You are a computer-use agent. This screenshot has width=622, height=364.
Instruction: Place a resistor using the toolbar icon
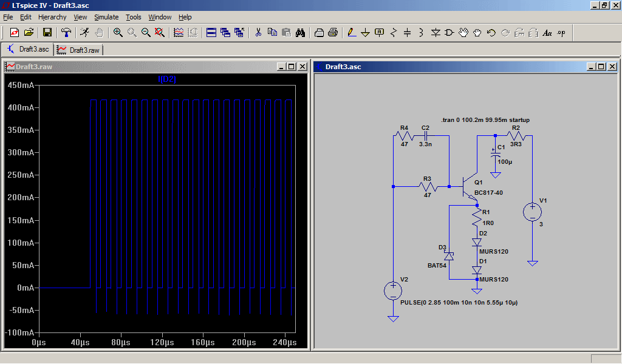click(394, 33)
